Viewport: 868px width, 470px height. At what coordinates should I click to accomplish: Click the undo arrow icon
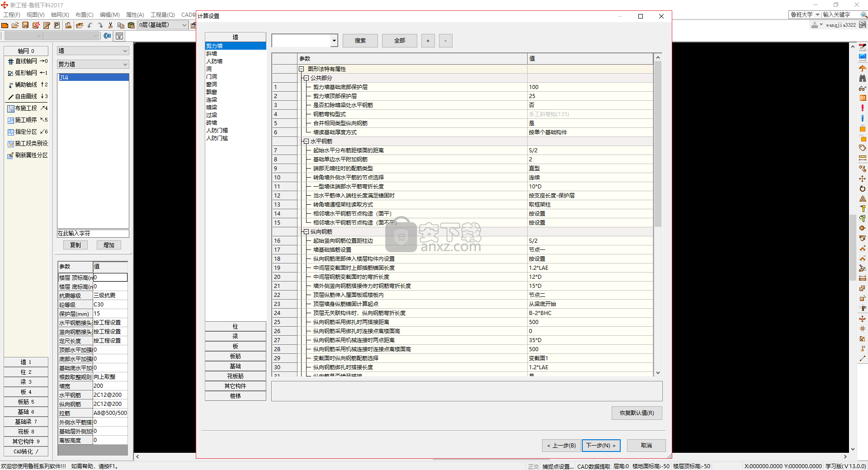point(90,25)
